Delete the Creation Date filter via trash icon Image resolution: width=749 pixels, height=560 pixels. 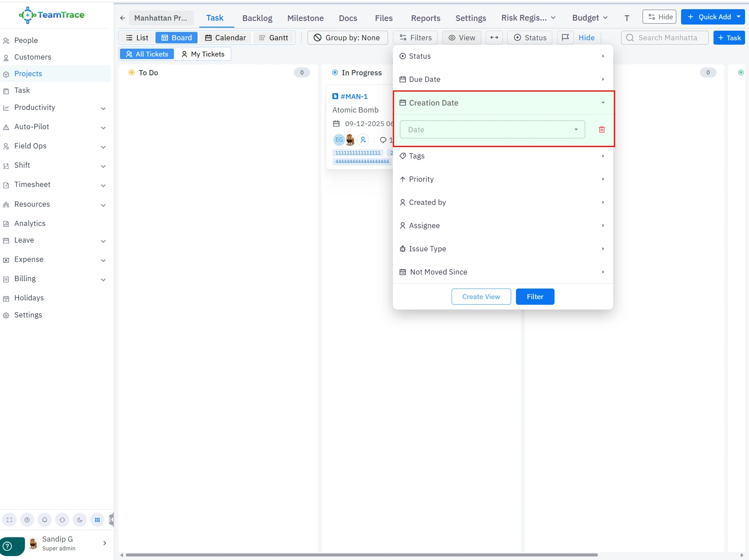[x=601, y=130]
